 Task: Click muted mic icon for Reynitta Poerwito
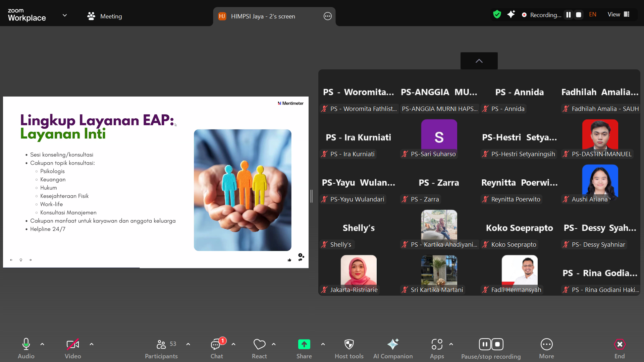[x=485, y=199]
